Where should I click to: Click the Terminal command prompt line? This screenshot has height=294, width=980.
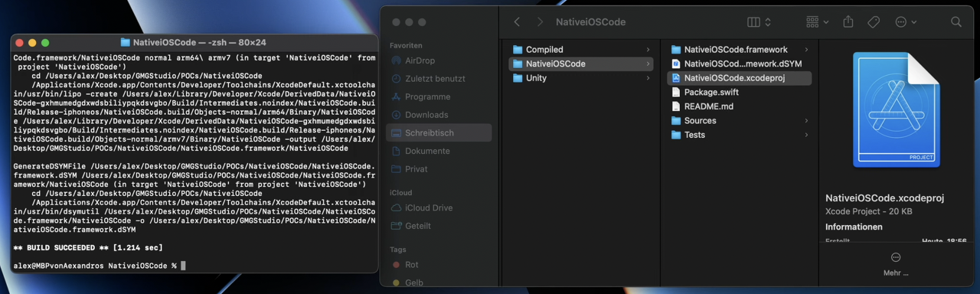click(x=100, y=266)
